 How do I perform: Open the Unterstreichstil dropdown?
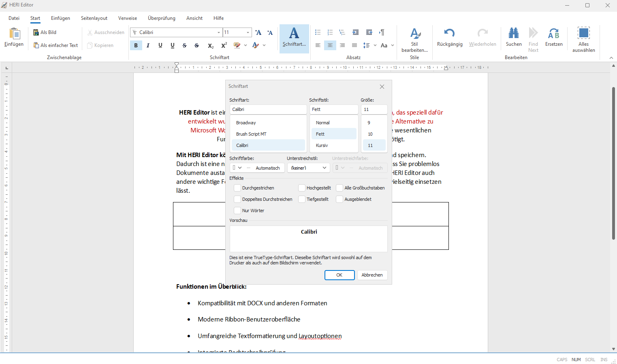point(309,168)
